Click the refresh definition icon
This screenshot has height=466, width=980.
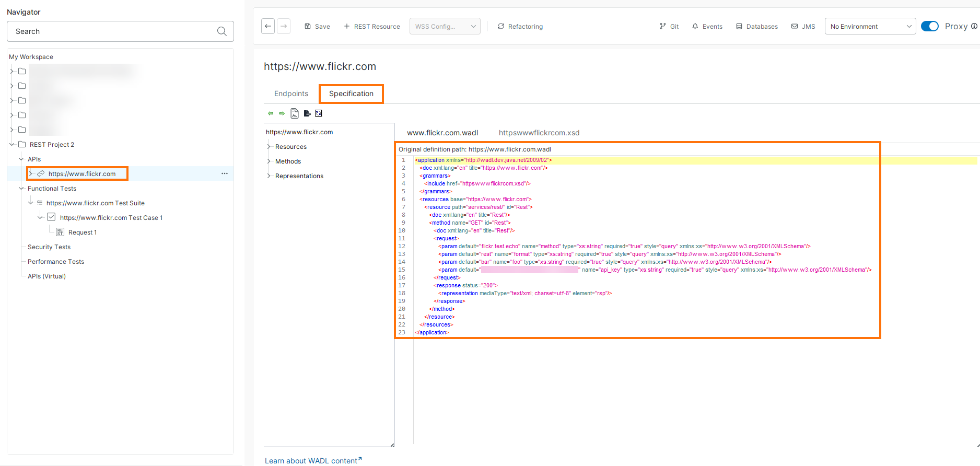[319, 113]
